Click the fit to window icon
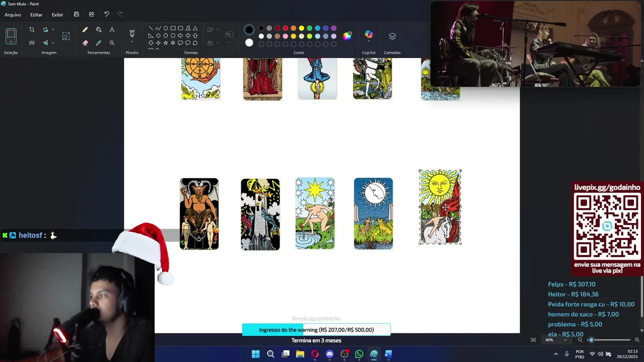This screenshot has height=362, width=644. tap(533, 340)
